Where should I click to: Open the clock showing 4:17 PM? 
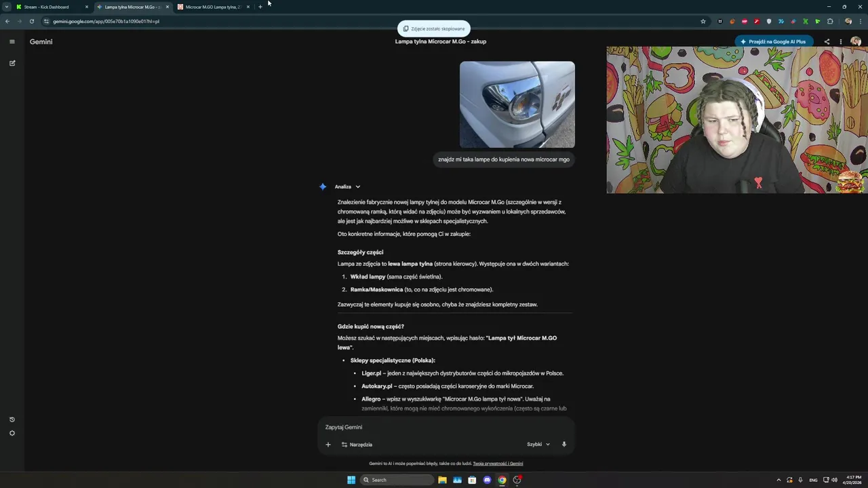pos(854,480)
